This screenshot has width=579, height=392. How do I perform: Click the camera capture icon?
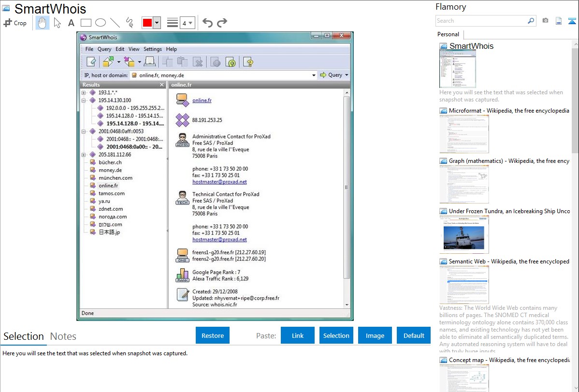point(545,21)
